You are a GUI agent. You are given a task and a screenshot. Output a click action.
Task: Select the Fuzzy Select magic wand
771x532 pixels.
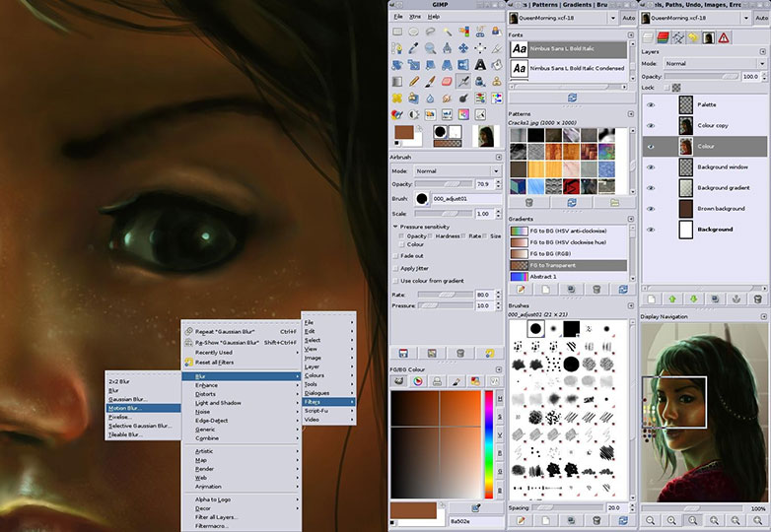[447, 32]
